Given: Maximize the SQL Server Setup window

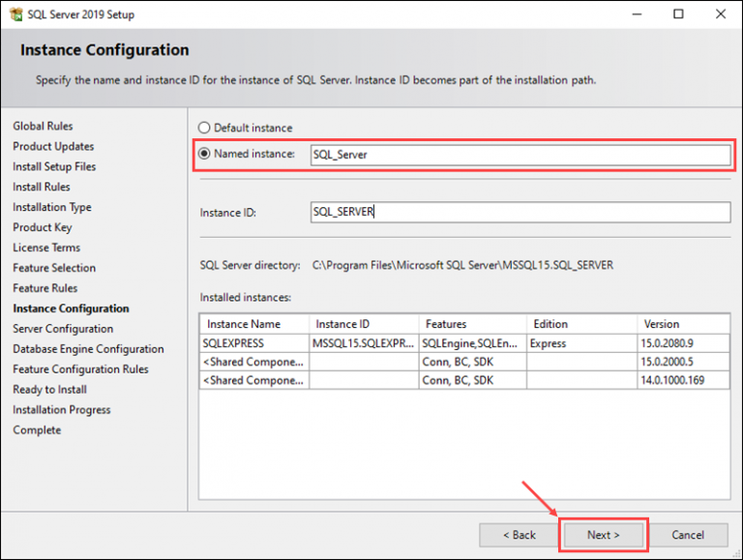Looking at the screenshot, I should (679, 15).
